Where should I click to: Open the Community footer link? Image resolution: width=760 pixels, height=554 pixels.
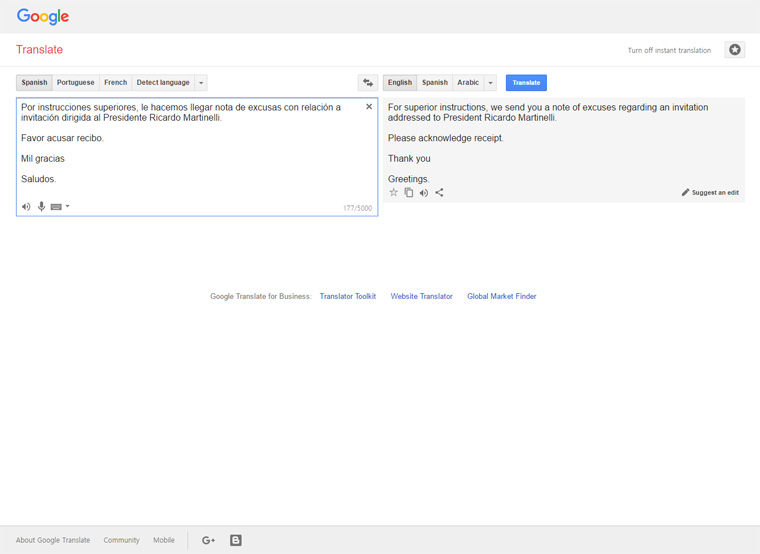[121, 540]
